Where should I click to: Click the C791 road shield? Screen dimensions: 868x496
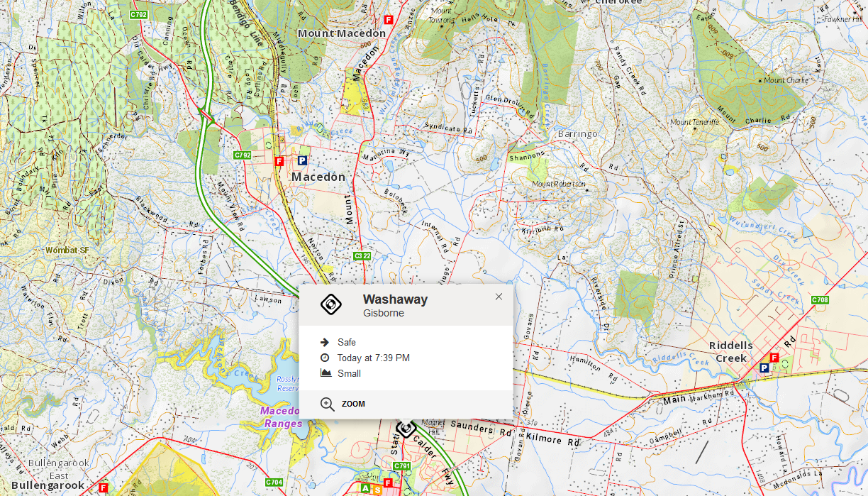tap(402, 466)
